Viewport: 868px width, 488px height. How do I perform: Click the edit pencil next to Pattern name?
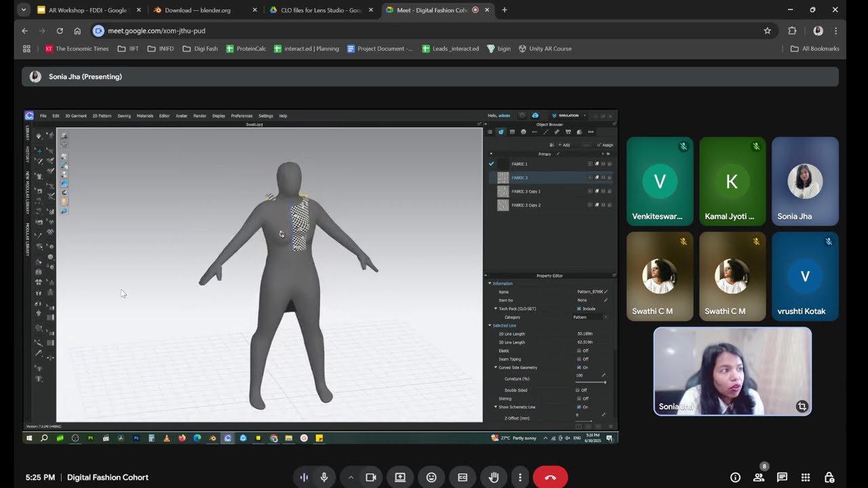point(606,291)
